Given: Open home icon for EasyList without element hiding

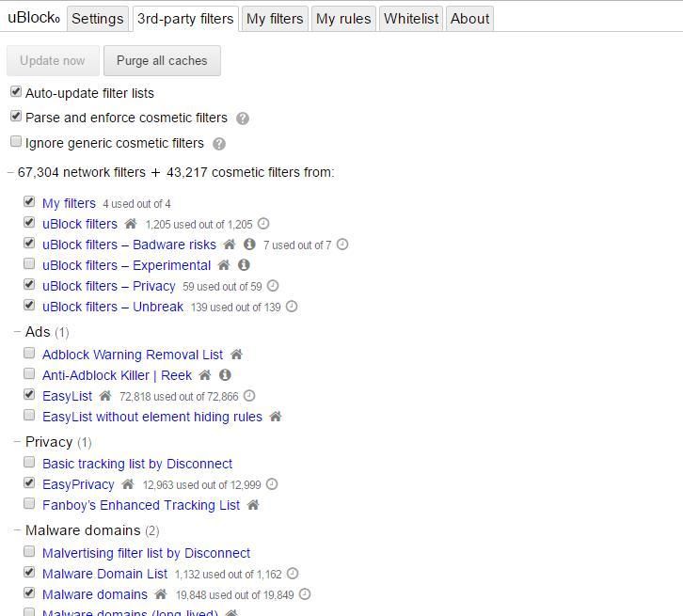Looking at the screenshot, I should (276, 417).
